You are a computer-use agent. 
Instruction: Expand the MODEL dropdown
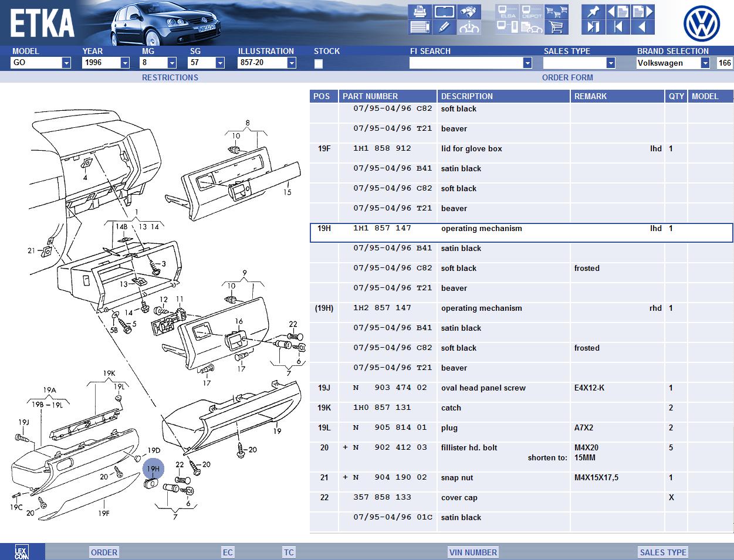tap(66, 63)
